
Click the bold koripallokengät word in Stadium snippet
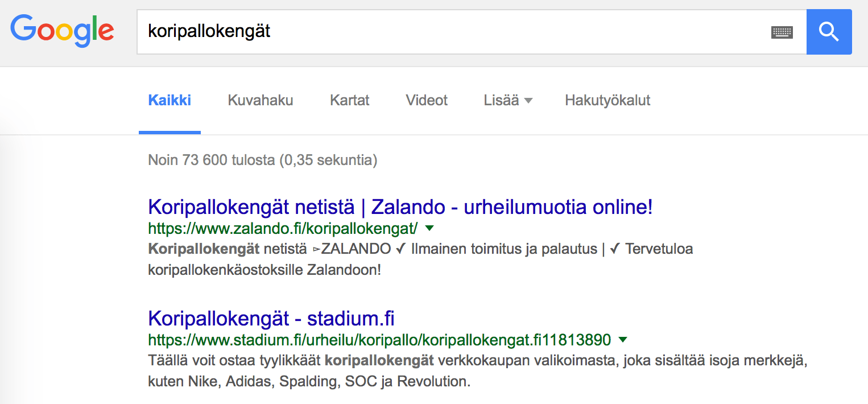point(379,361)
